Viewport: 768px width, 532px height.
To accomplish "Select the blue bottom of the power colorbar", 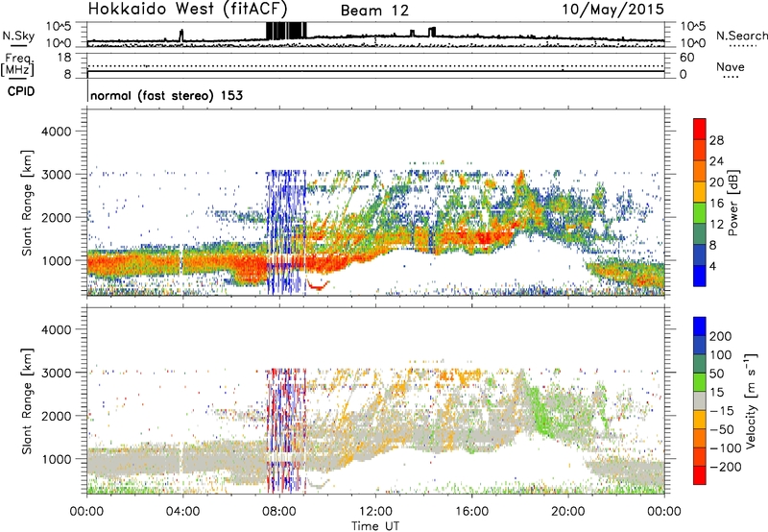I will click(700, 277).
